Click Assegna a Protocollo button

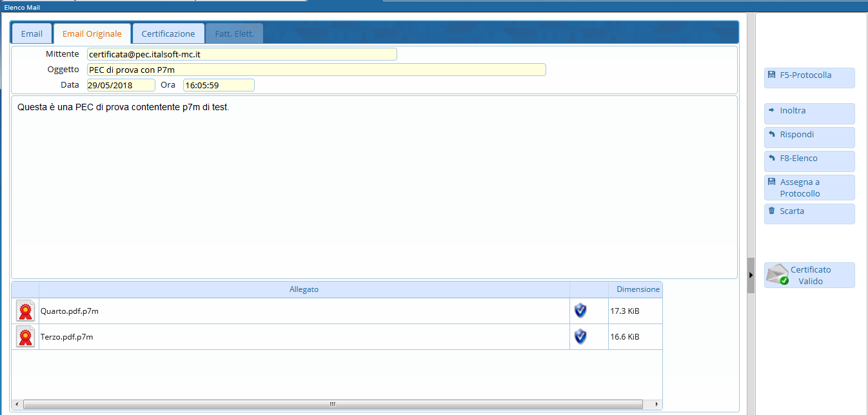click(x=809, y=188)
